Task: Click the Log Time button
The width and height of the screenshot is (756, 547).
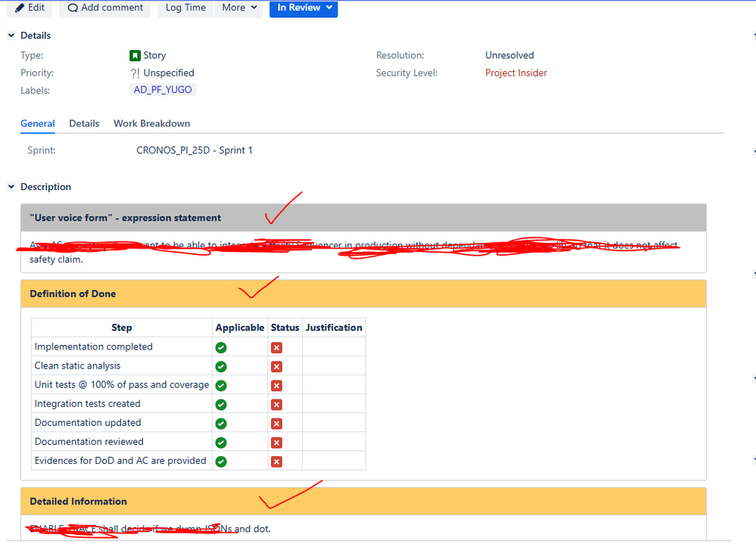Action: coord(185,8)
